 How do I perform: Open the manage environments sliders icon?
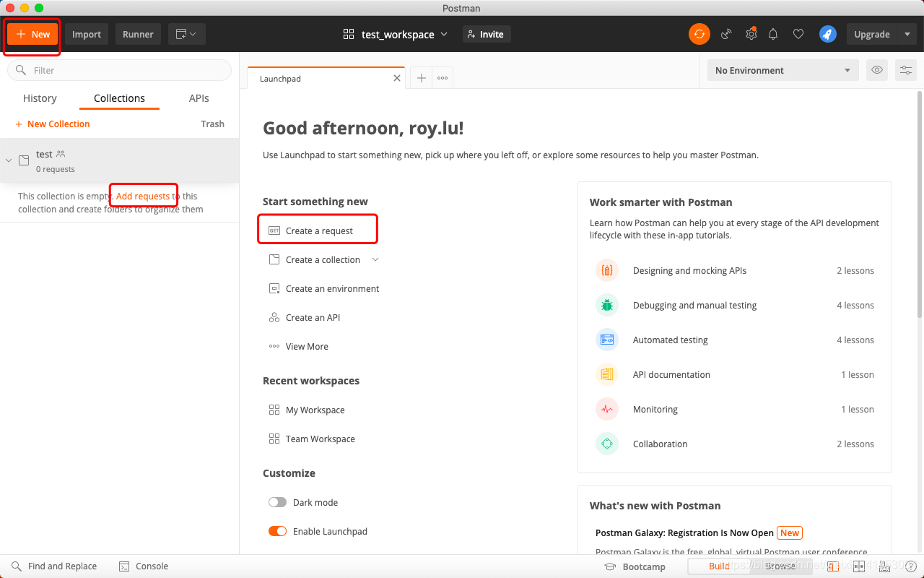[905, 70]
